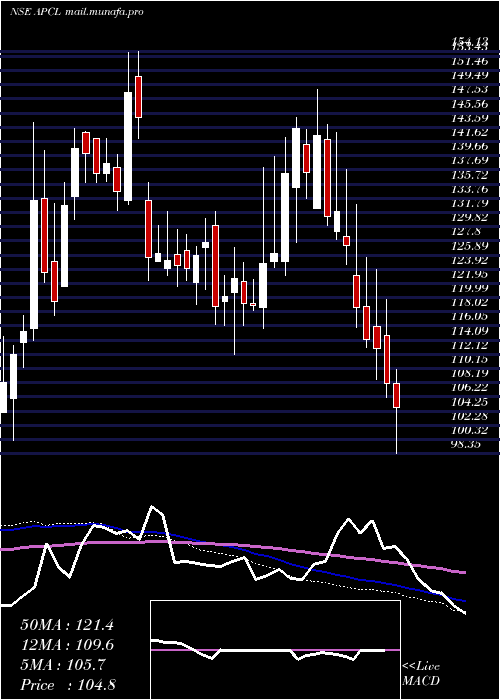Choose the 106.22 axis value
500x700 pixels.
[470, 388]
